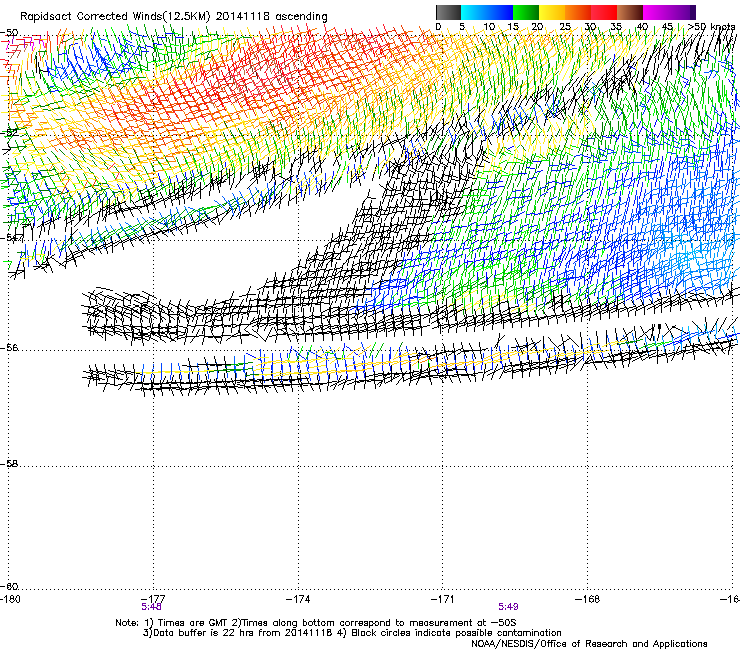Click the '-52' latitude axis label
740x650 pixels.
pos(9,133)
